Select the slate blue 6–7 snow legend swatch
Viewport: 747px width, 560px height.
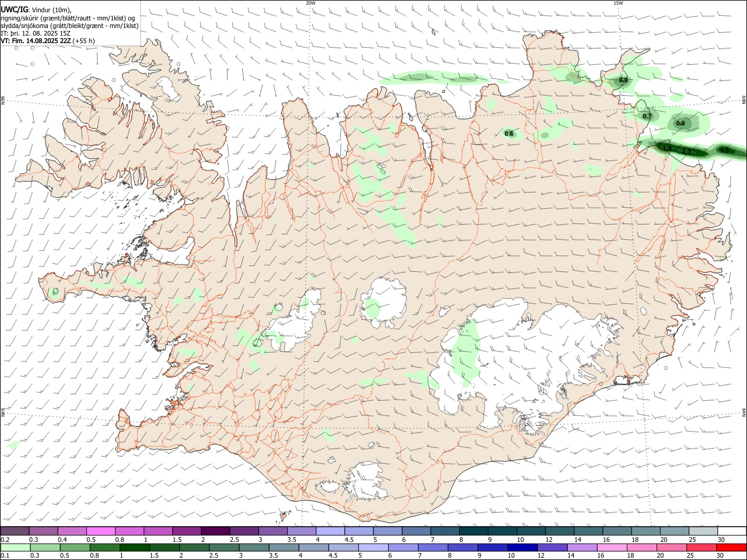(416, 531)
